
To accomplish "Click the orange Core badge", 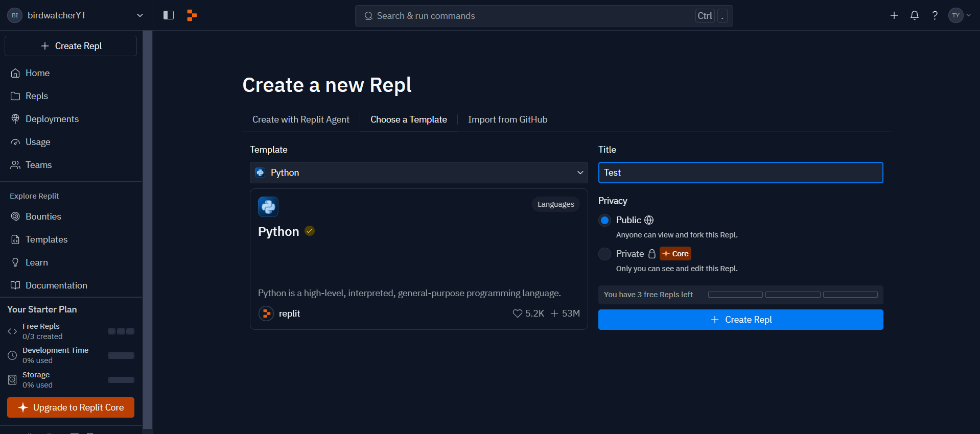I will [675, 254].
